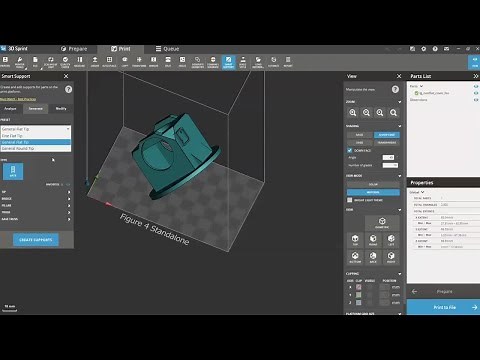Switch to the Queue tab
The height and width of the screenshot is (360, 480).
168,49
